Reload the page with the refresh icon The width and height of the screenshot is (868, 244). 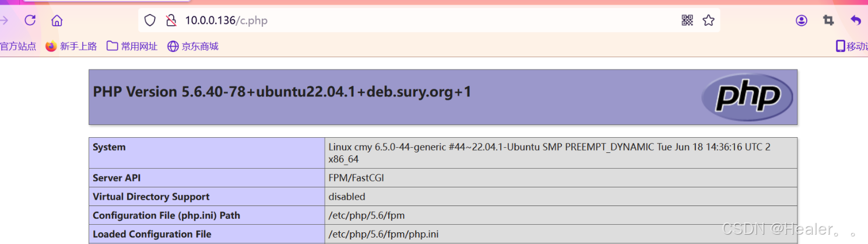tap(30, 20)
